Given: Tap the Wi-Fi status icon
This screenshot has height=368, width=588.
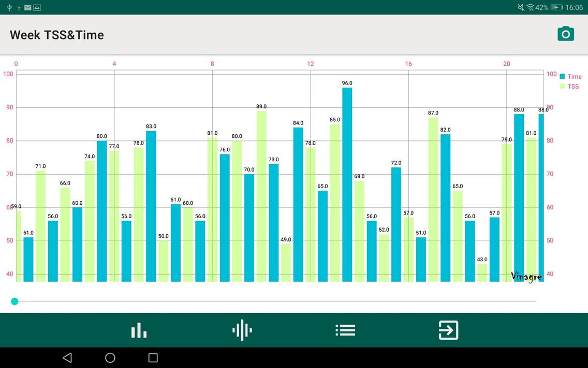Looking at the screenshot, I should (x=530, y=7).
